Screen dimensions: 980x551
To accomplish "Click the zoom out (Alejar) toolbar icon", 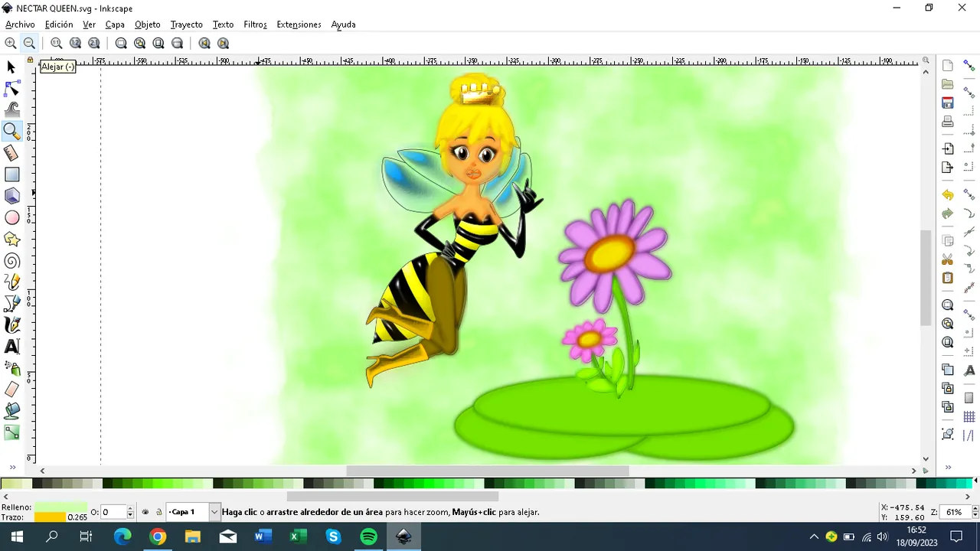I will (29, 43).
